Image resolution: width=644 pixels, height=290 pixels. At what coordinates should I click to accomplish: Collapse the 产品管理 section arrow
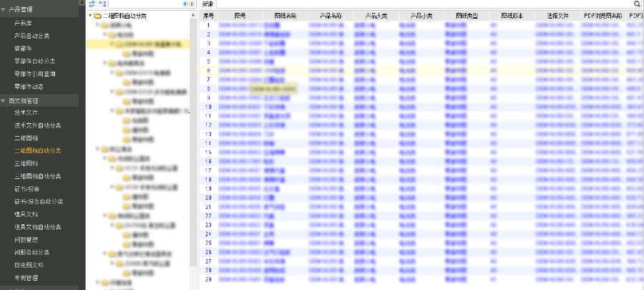[4, 9]
